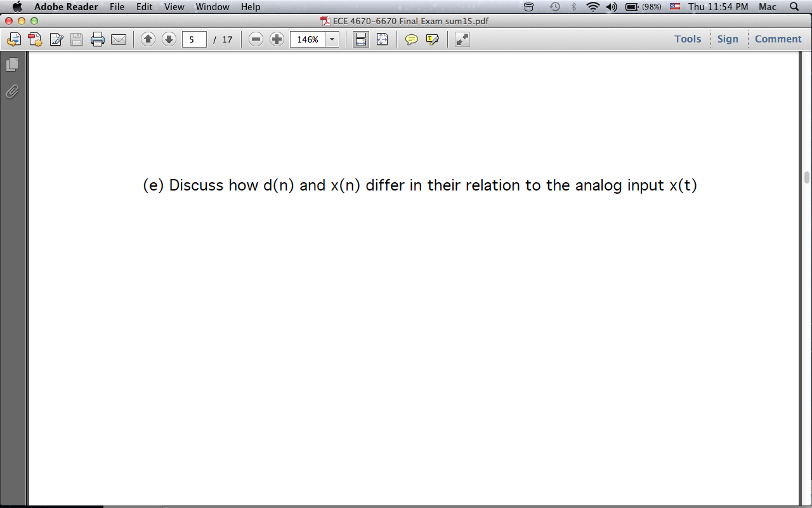Zoom out using the minus button
This screenshot has height=508, width=812.
click(256, 39)
